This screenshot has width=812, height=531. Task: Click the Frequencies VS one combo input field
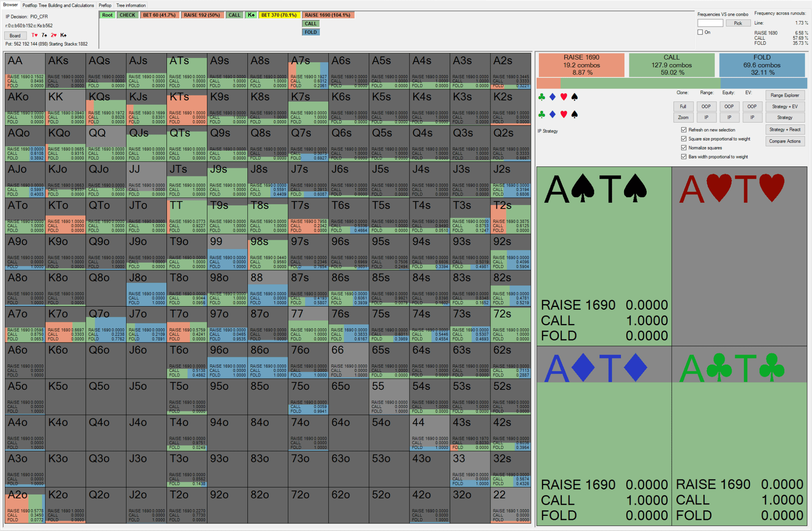pos(710,23)
